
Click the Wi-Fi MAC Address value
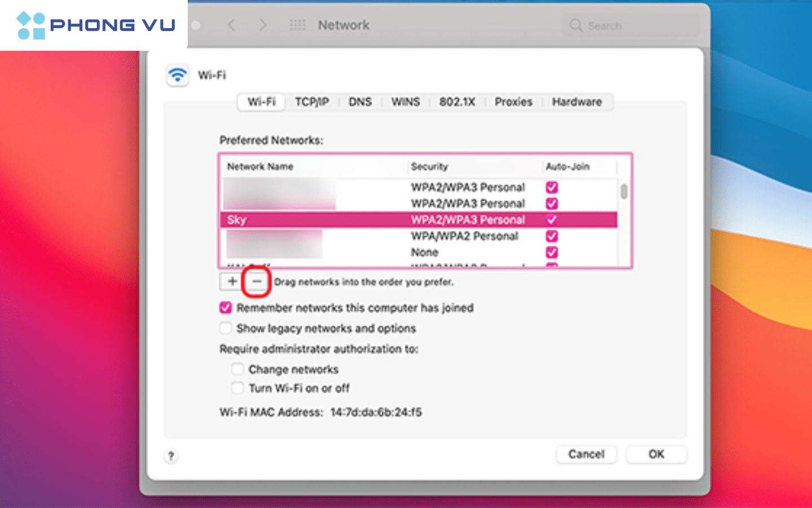click(x=376, y=412)
